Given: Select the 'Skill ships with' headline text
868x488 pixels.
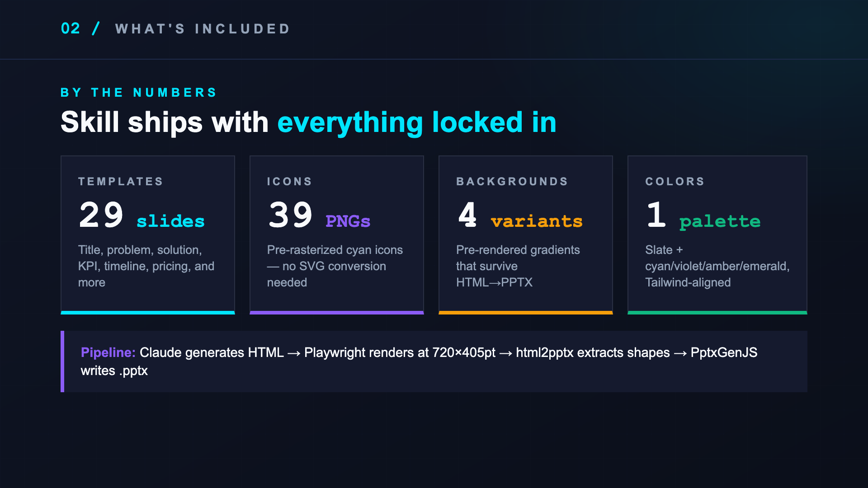Looking at the screenshot, I should (x=165, y=122).
